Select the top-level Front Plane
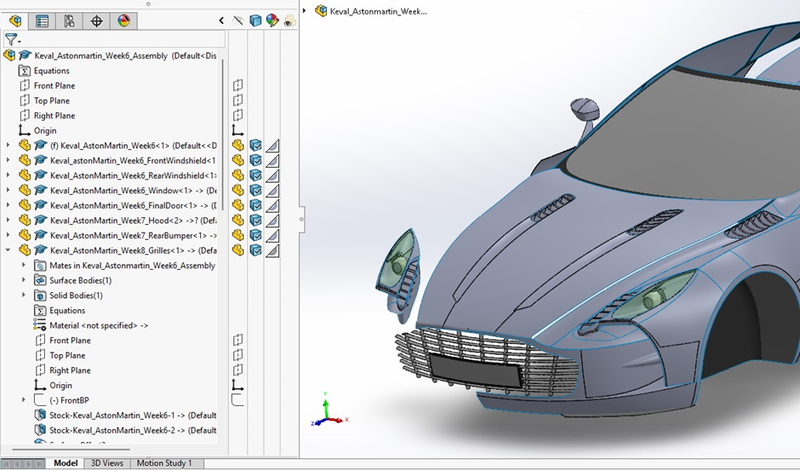This screenshot has width=800, height=470. (54, 85)
